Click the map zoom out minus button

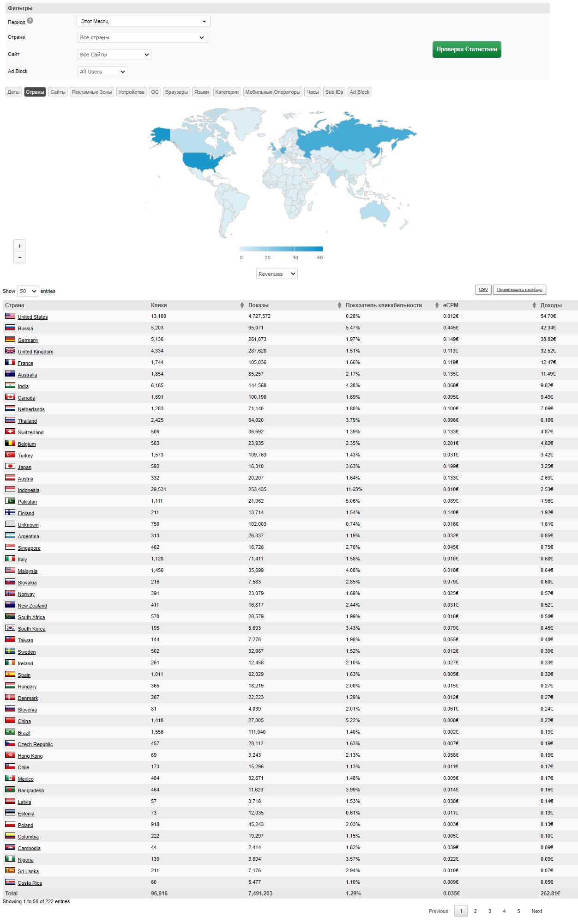(x=19, y=257)
